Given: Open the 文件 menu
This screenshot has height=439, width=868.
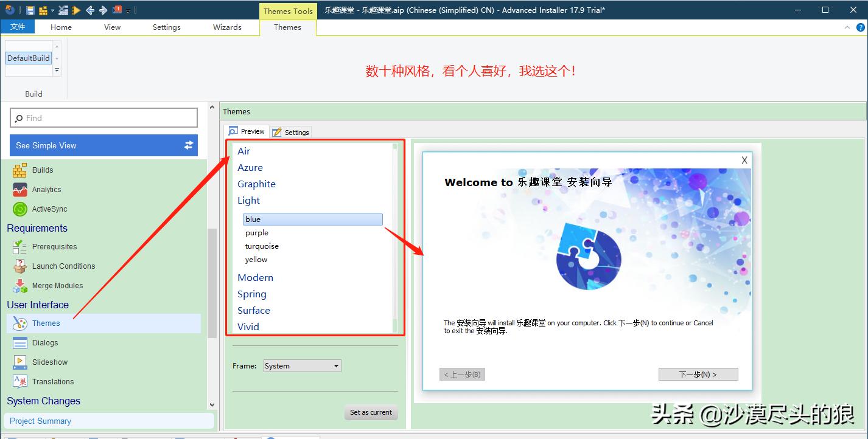Looking at the screenshot, I should [18, 27].
